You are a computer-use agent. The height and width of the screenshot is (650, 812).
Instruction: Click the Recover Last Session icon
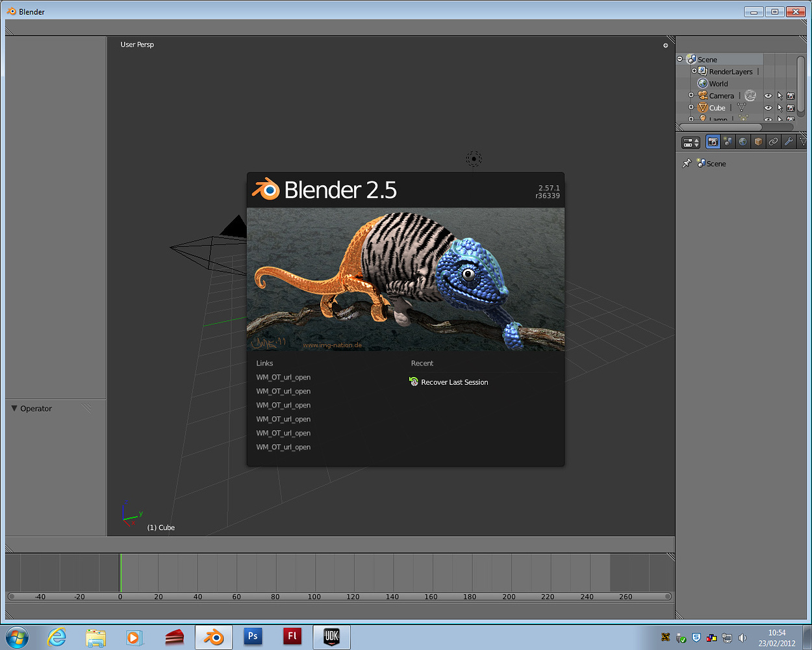coord(414,382)
